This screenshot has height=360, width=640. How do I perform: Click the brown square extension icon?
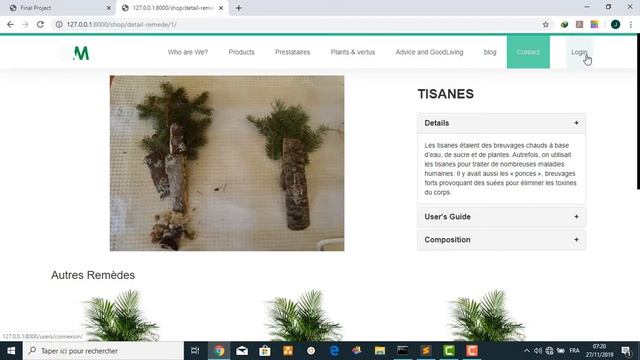point(579,24)
